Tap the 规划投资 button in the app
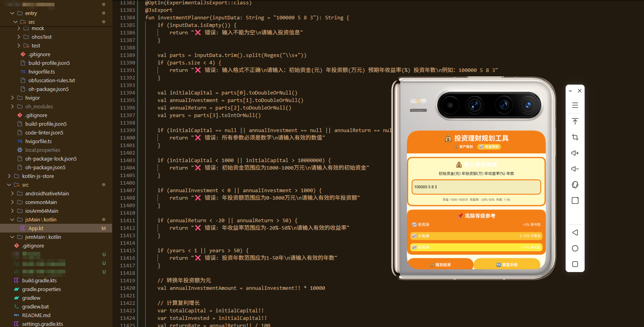The image size is (644, 327). click(x=441, y=265)
